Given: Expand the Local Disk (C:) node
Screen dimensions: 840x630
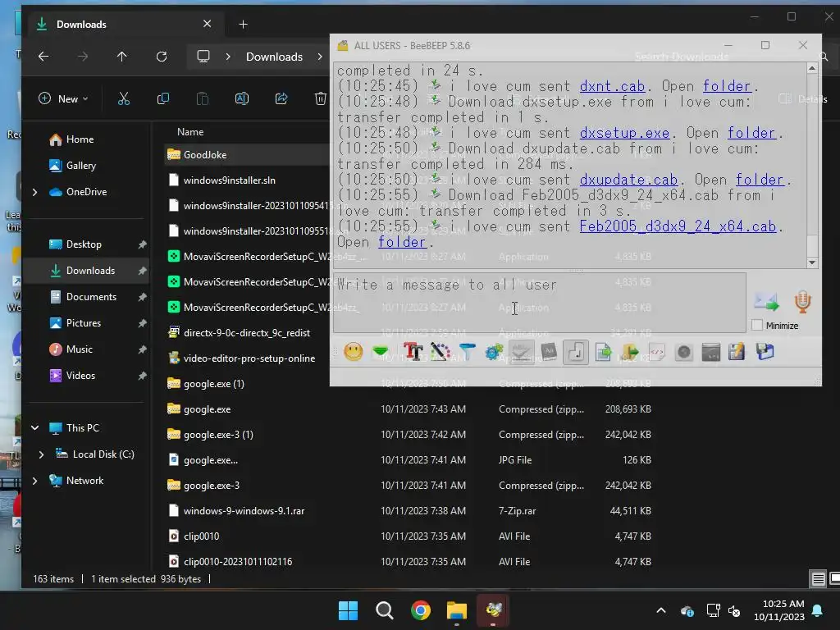Looking at the screenshot, I should (x=41, y=454).
